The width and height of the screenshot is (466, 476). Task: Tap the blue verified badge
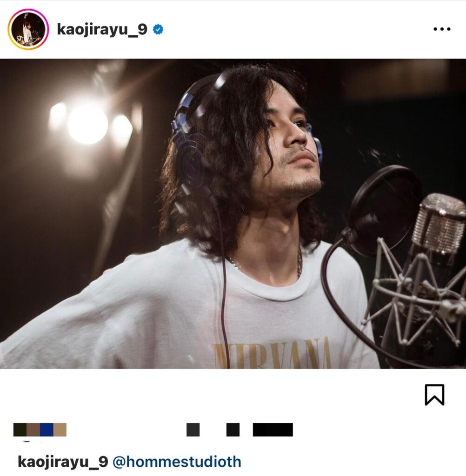tap(158, 29)
